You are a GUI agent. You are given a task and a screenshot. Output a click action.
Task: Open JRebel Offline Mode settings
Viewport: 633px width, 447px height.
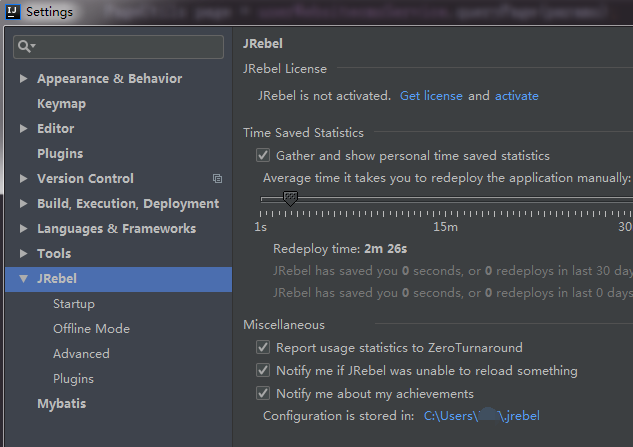coord(91,329)
